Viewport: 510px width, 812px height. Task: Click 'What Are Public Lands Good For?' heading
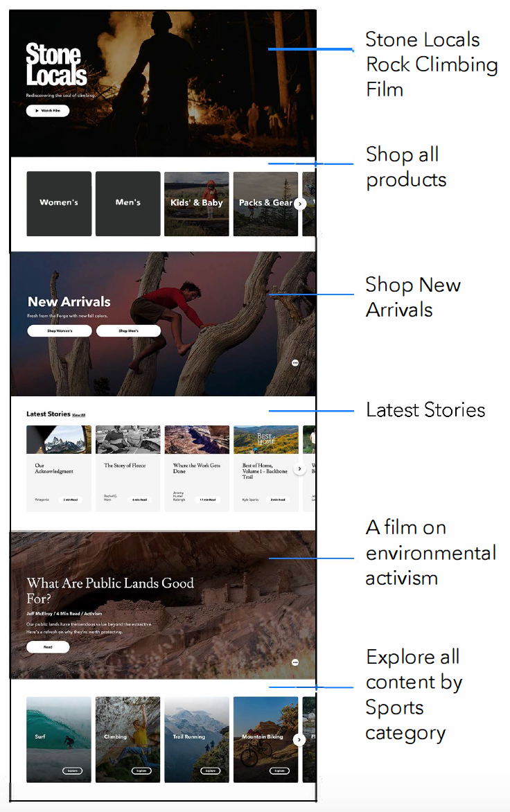click(x=109, y=591)
